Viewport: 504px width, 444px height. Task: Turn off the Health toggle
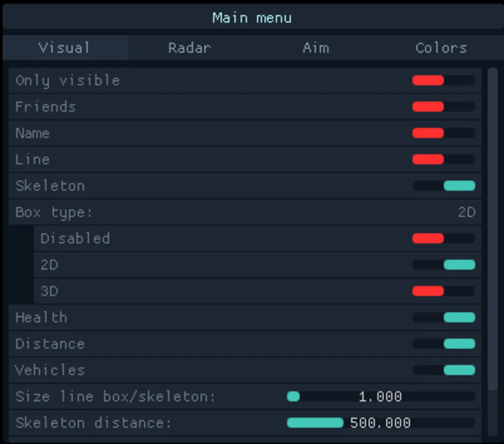click(x=443, y=317)
